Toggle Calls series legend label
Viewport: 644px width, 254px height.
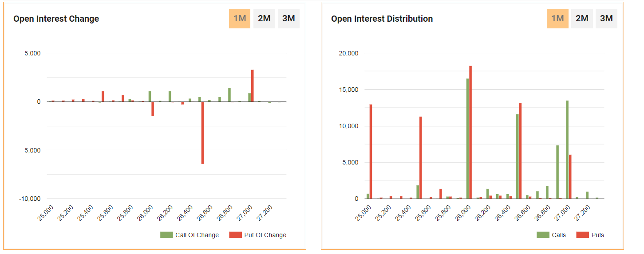[558, 235]
